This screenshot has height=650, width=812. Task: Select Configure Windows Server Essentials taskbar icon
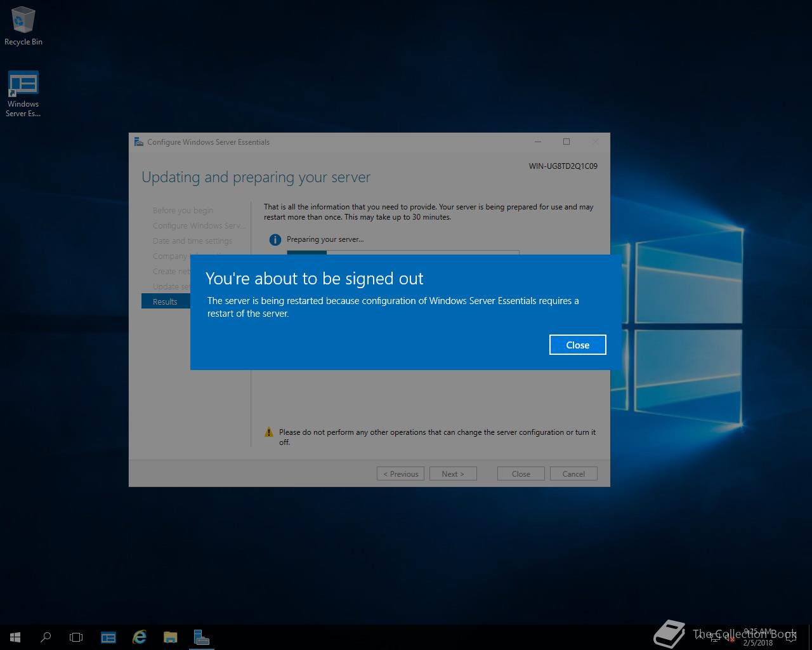202,637
